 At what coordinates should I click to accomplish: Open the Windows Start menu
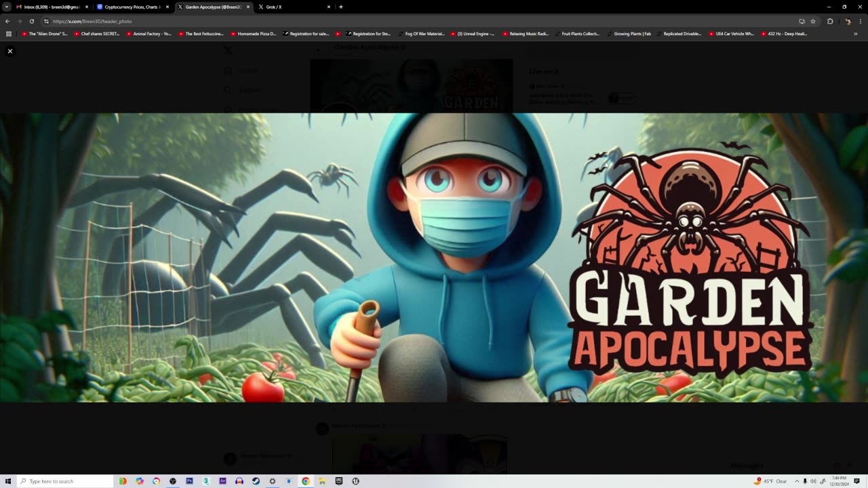tap(7, 481)
